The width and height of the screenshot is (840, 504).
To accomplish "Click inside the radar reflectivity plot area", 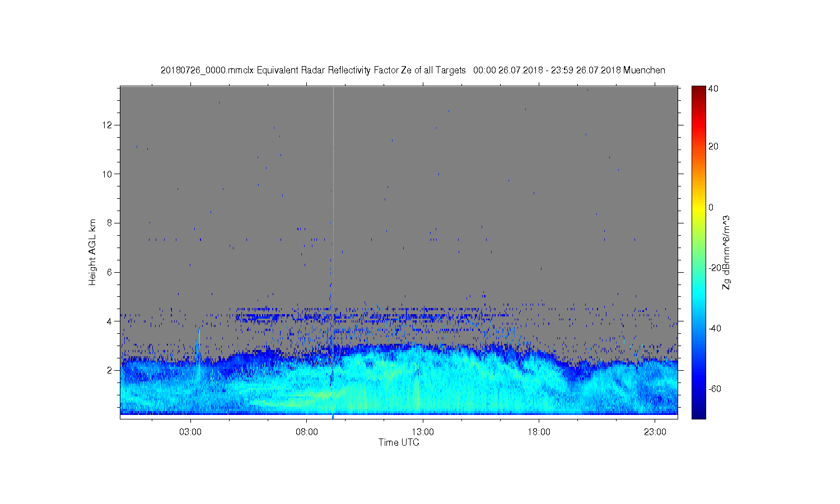I will click(399, 253).
